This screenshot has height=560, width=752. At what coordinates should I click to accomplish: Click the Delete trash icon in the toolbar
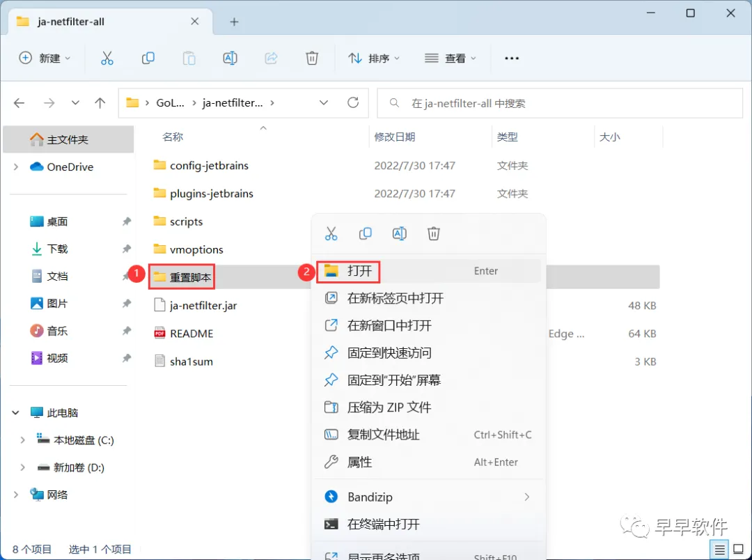pos(312,58)
